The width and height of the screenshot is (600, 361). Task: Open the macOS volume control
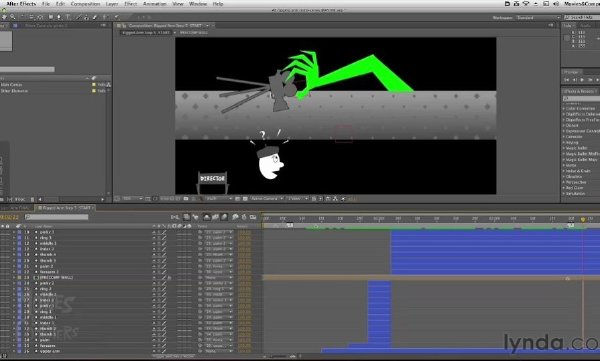pyautogui.click(x=556, y=4)
